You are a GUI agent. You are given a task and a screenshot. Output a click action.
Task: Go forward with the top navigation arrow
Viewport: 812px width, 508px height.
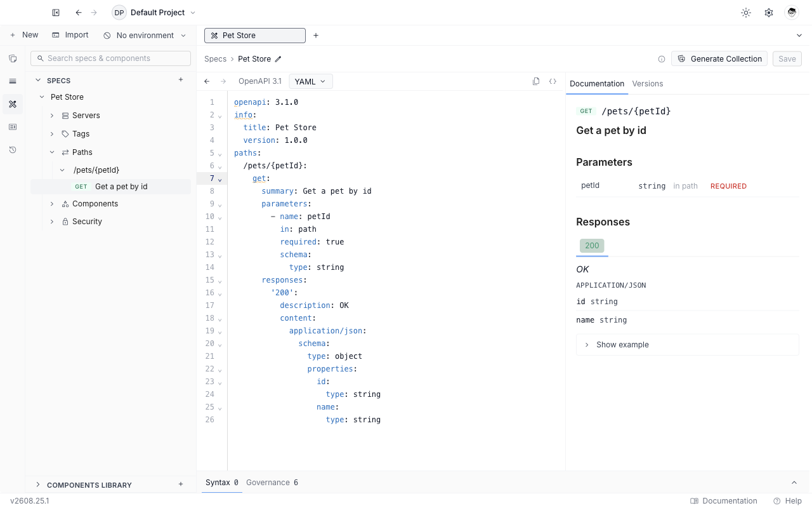click(x=95, y=13)
